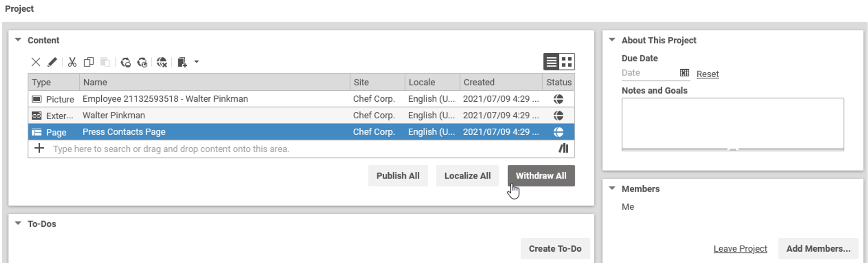Viewport: 868px width, 263px height.
Task: Open the dropdown arrow beside add document
Action: pyautogui.click(x=197, y=62)
